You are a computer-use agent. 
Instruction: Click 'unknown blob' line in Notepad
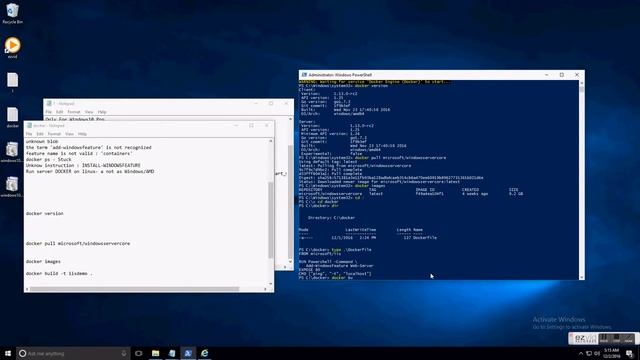tap(42, 141)
